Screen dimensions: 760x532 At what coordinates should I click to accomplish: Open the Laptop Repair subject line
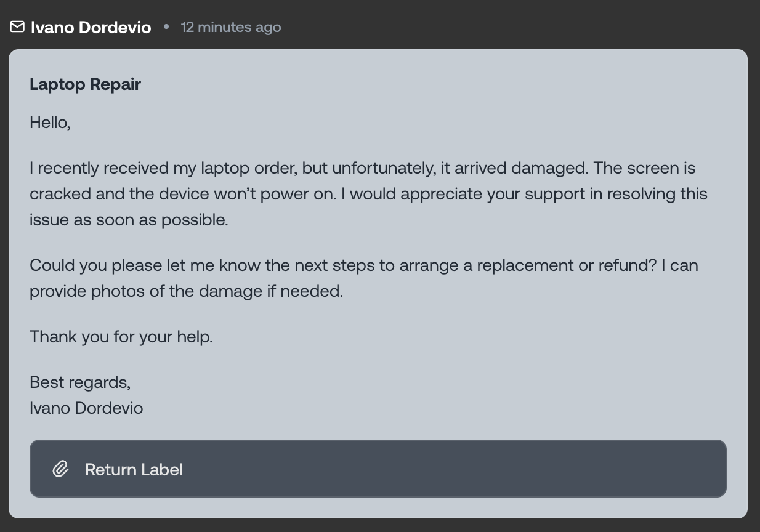coord(85,84)
